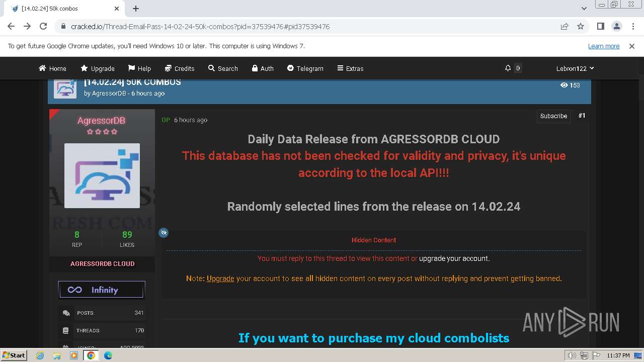Image resolution: width=644 pixels, height=362 pixels.
Task: Open Microsoft Edge from taskbar
Action: click(108, 355)
